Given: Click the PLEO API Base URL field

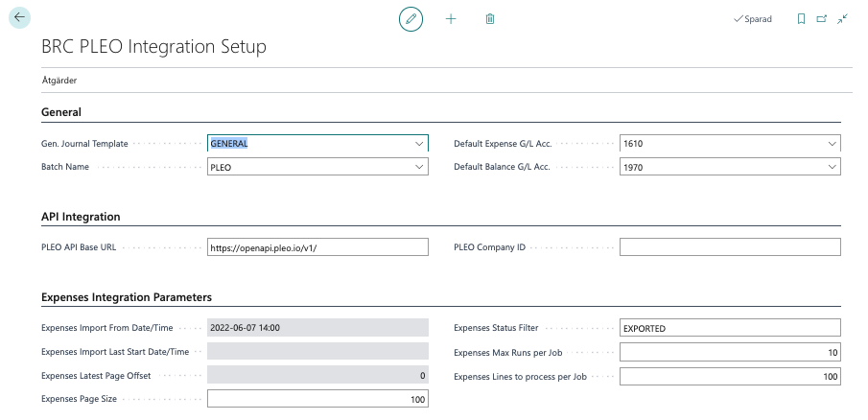Looking at the screenshot, I should tap(317, 247).
